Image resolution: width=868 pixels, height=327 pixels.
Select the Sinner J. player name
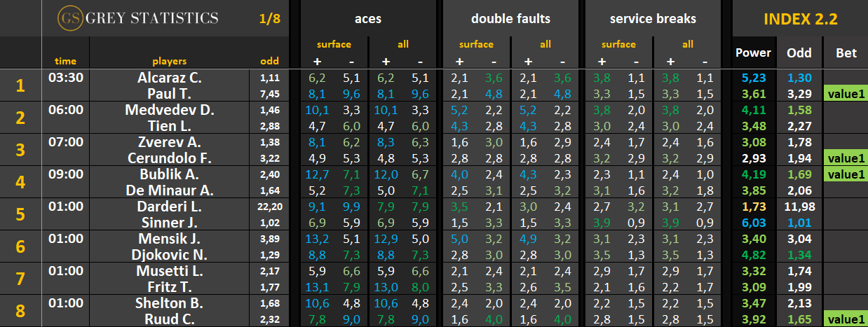(169, 223)
